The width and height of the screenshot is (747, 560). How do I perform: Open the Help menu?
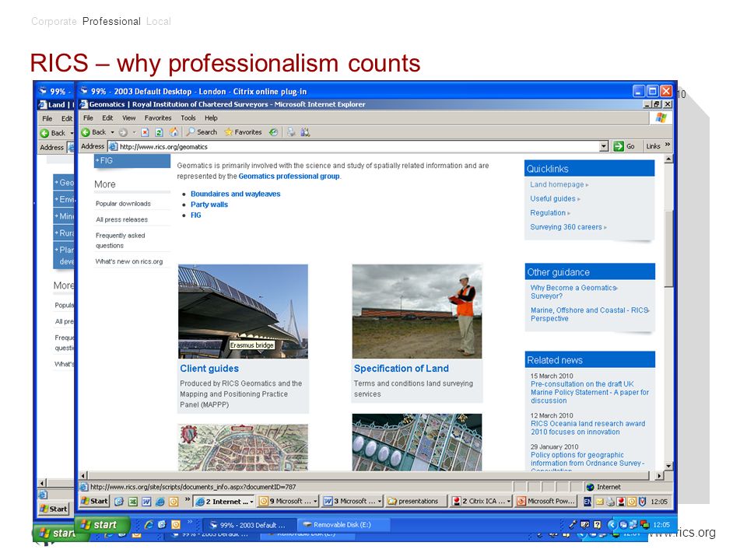(211, 117)
